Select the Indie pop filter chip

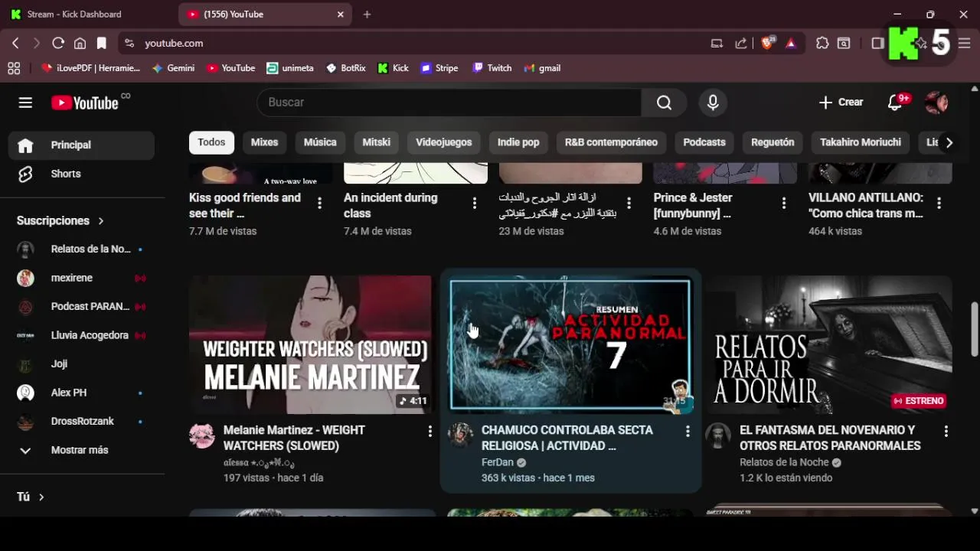518,142
